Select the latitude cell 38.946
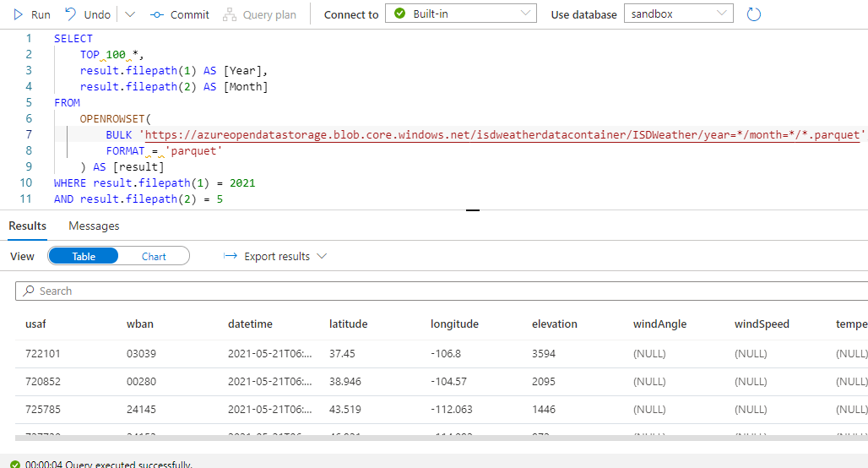This screenshot has width=868, height=468. coord(344,382)
